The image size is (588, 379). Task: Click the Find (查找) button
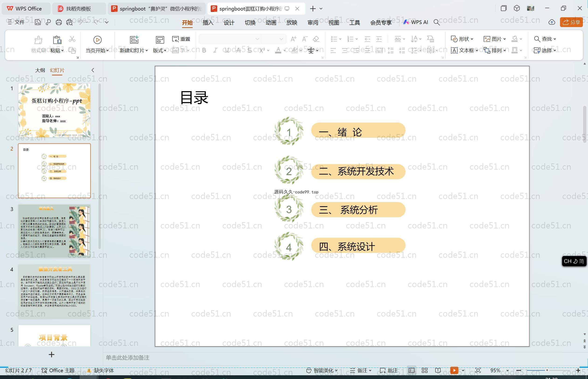click(545, 39)
